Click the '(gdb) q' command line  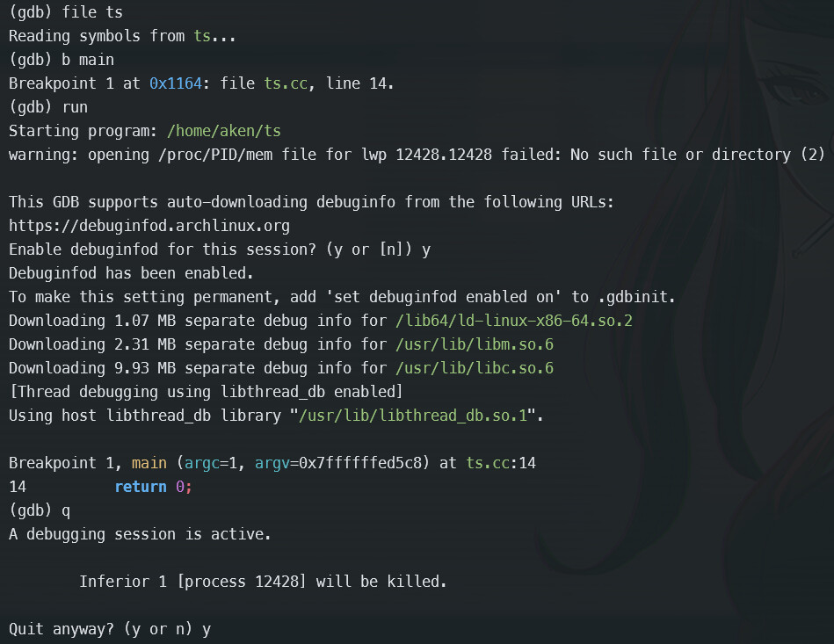click(40, 510)
